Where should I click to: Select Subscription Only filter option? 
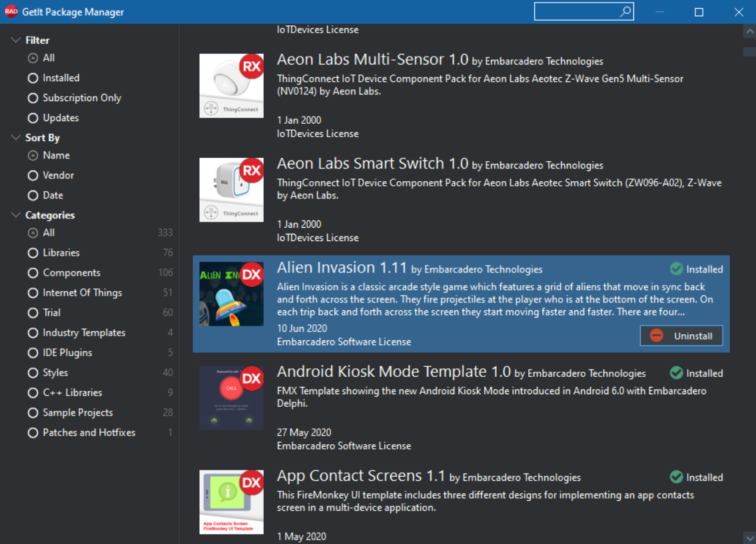33,99
